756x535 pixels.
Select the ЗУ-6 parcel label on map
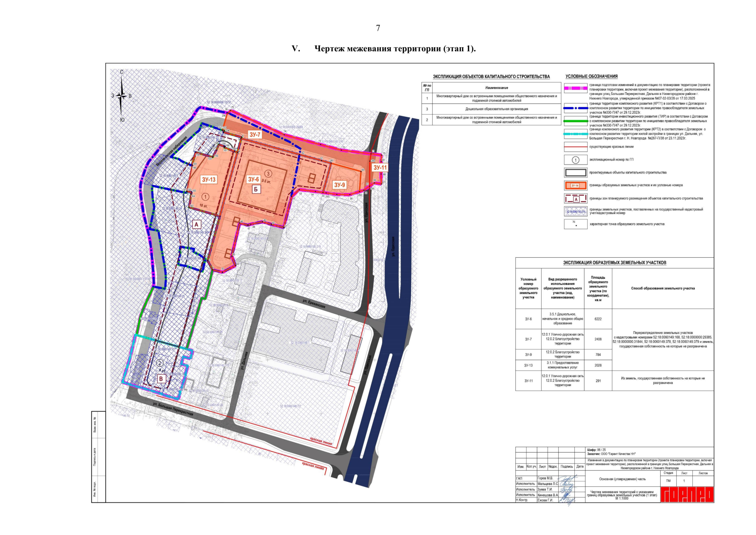point(253,179)
